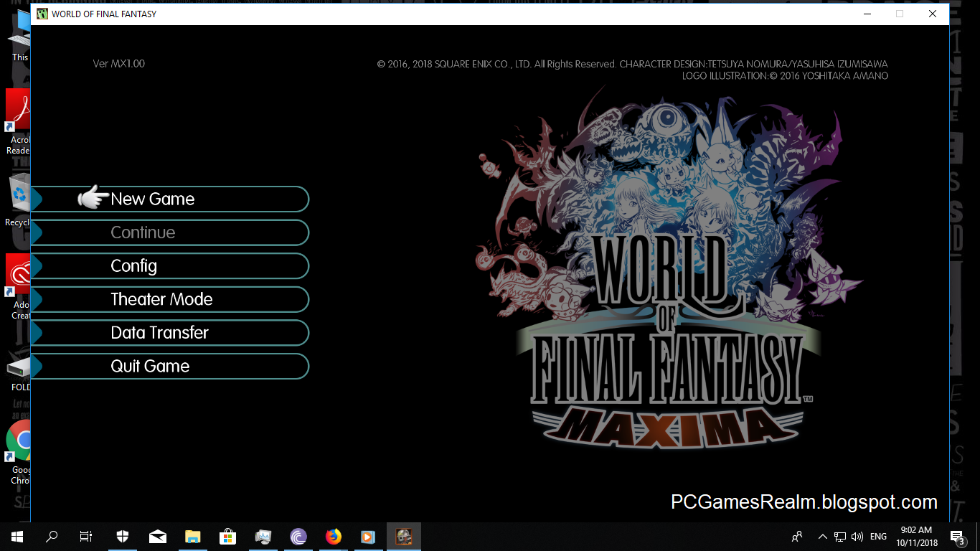Image resolution: width=980 pixels, height=551 pixels.
Task: Show hidden system tray icons
Action: tap(823, 536)
